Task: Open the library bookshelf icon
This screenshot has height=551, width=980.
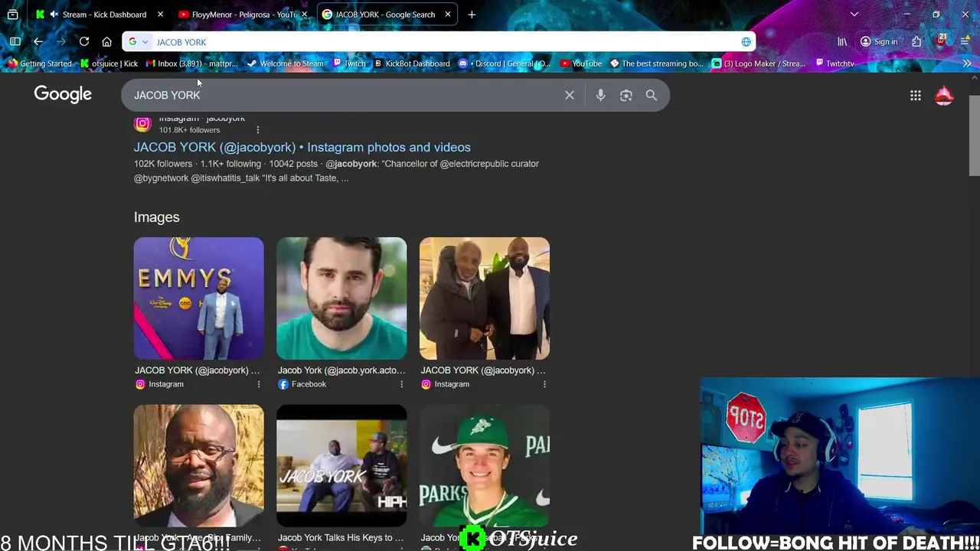Action: (842, 42)
